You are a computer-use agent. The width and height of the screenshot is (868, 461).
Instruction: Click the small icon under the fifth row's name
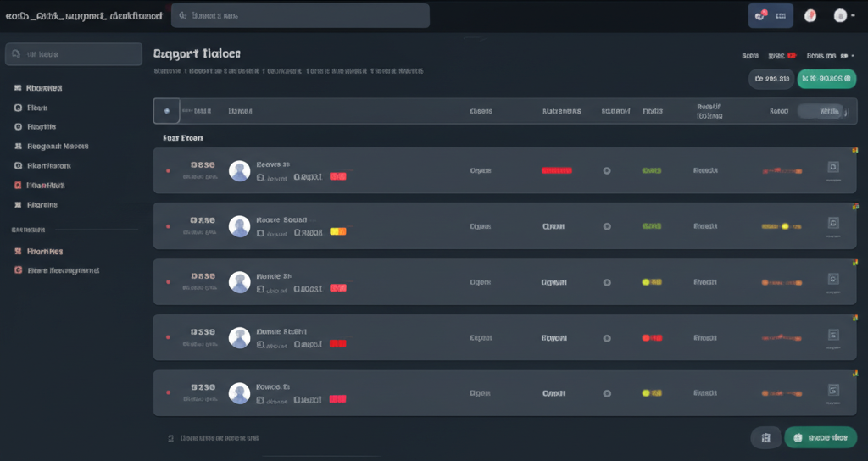(x=260, y=400)
